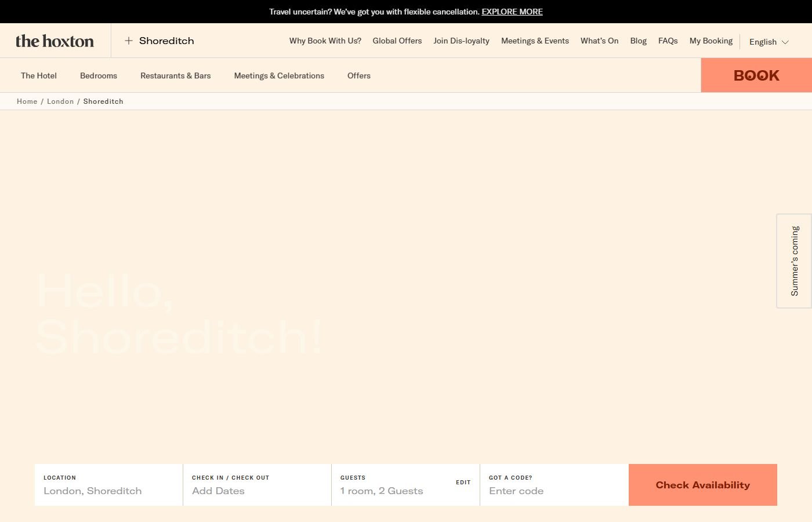Open the Why Book With Us? page
The image size is (812, 522).
[325, 41]
